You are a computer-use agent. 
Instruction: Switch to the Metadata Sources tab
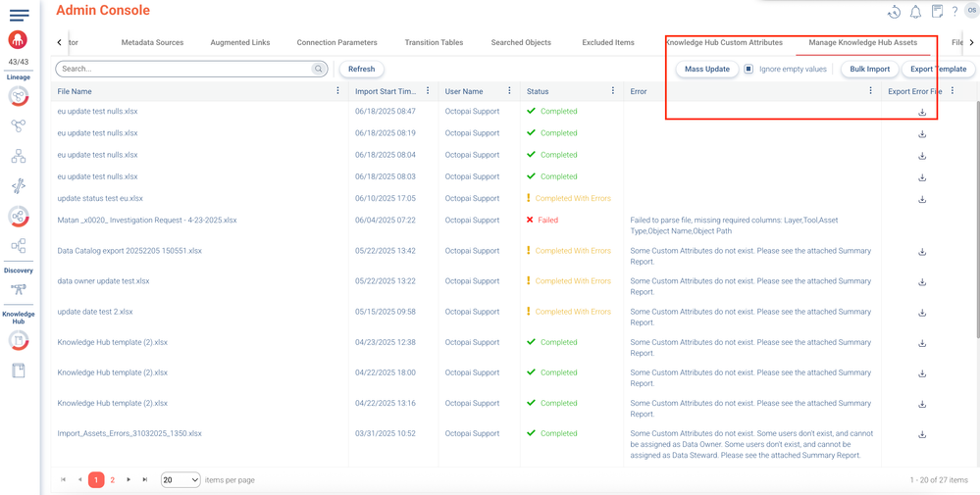point(152,43)
